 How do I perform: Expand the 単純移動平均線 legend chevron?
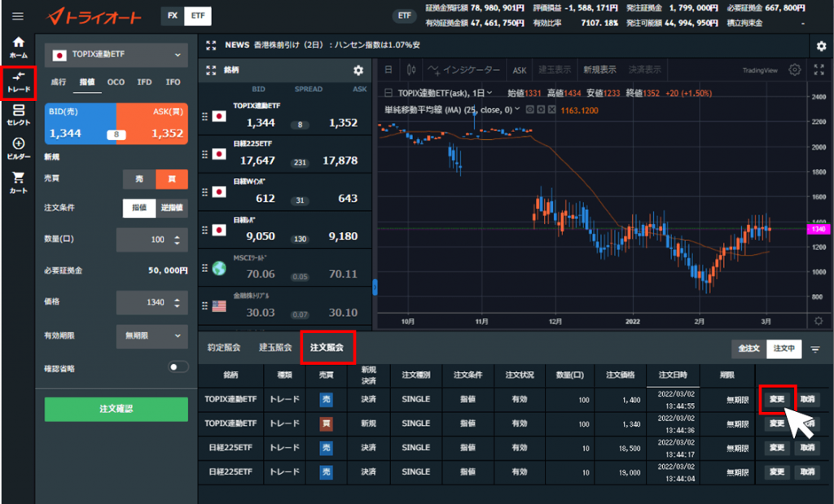pyautogui.click(x=517, y=110)
